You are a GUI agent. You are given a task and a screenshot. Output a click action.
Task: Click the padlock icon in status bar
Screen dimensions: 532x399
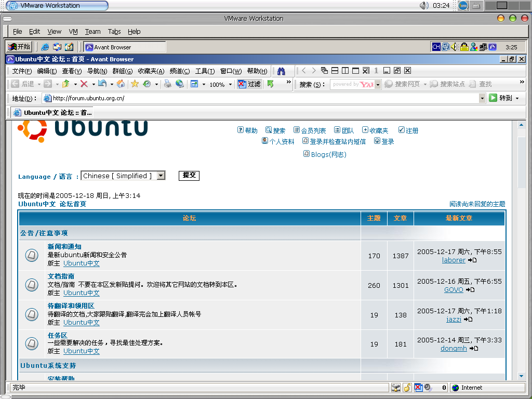point(407,388)
